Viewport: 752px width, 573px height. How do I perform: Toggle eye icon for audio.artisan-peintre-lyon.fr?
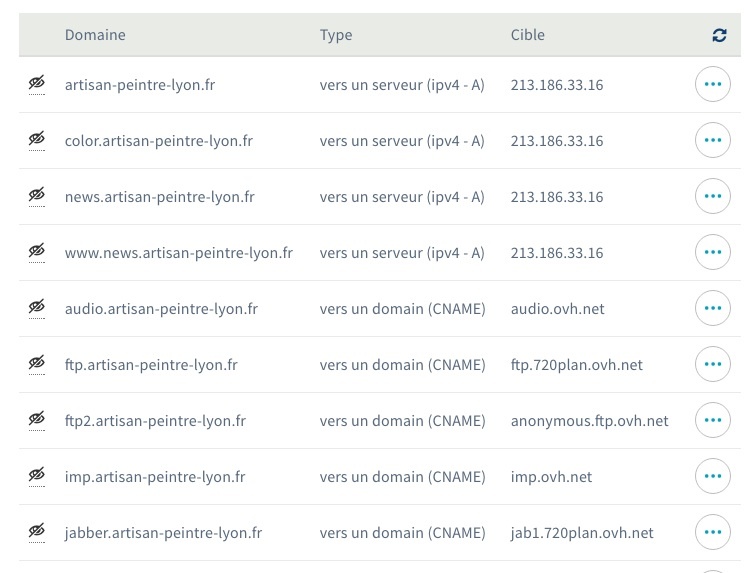coord(37,309)
